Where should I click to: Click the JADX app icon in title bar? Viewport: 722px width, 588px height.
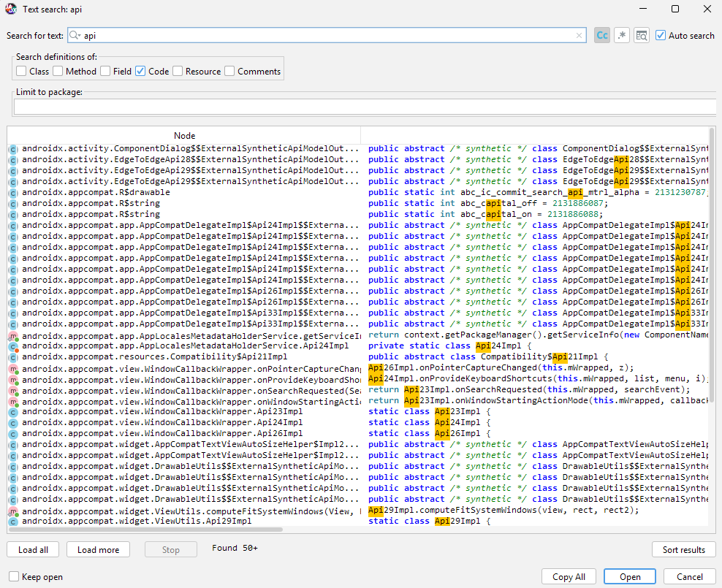(x=10, y=9)
